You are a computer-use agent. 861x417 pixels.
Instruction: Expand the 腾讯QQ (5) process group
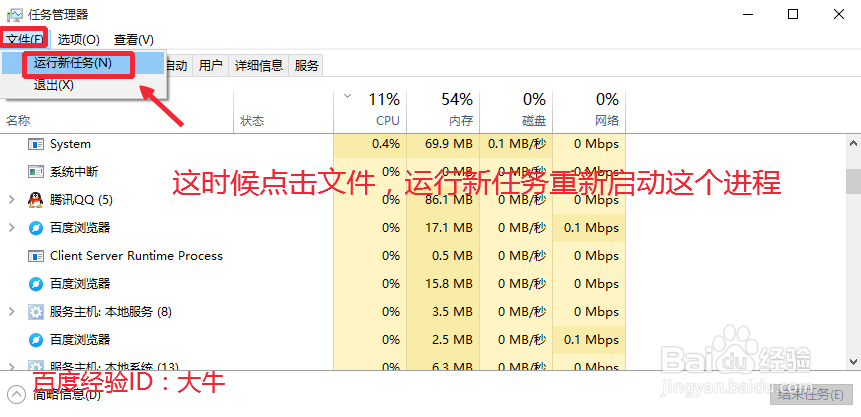pyautogui.click(x=12, y=200)
